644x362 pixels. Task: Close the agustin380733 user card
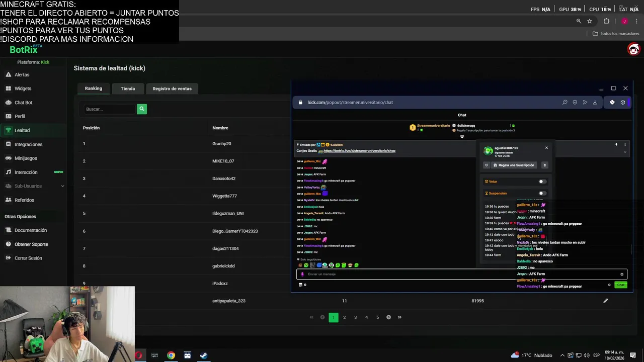pyautogui.click(x=546, y=148)
